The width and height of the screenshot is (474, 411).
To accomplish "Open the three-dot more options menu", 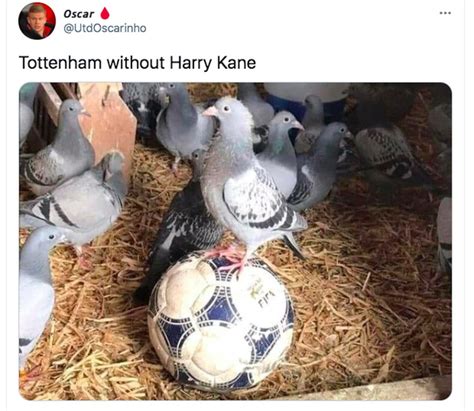I will (x=445, y=13).
